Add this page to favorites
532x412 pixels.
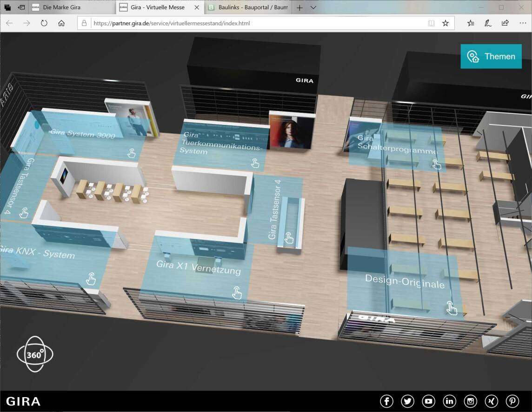[x=446, y=23]
